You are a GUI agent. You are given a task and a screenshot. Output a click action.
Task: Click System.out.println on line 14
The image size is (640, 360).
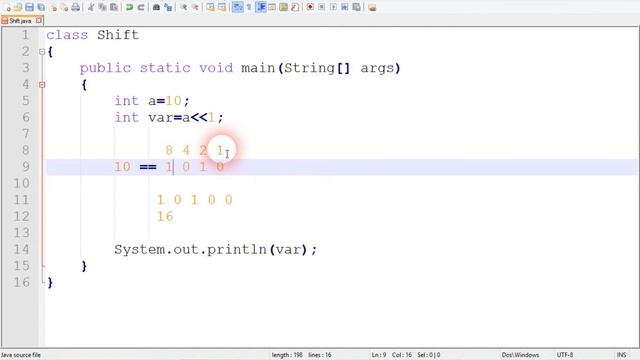tap(190, 249)
